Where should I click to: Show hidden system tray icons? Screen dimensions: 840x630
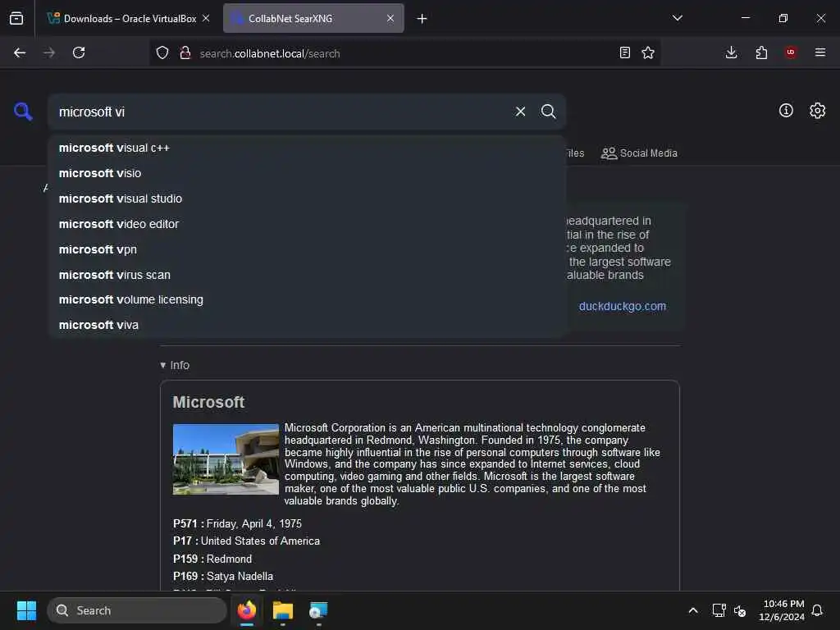692,610
